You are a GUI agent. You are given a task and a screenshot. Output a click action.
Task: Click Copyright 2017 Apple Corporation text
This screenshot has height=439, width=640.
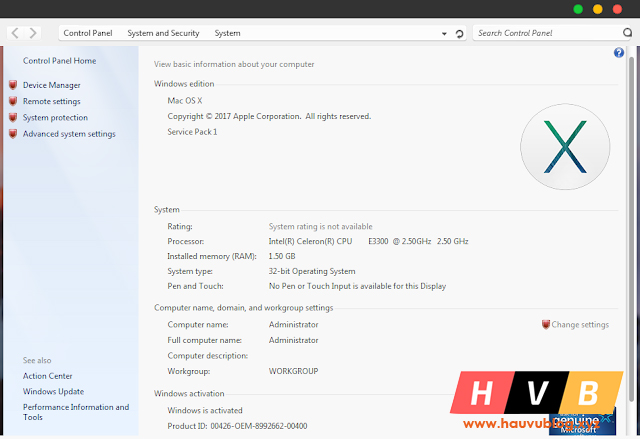point(269,116)
